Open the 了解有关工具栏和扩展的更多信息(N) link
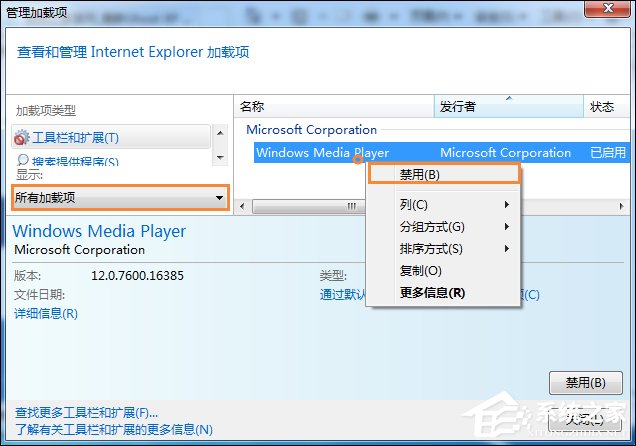Image resolution: width=636 pixels, height=446 pixels. 114,430
